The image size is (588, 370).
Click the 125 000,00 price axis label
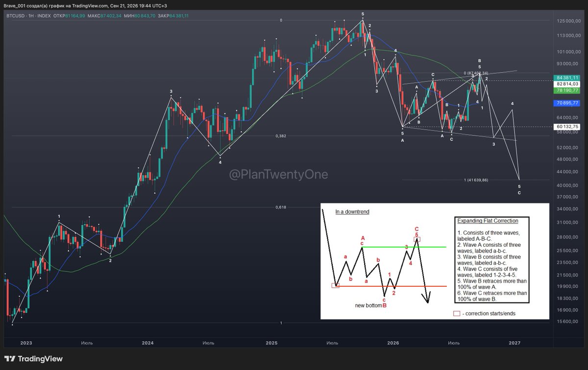(568, 21)
